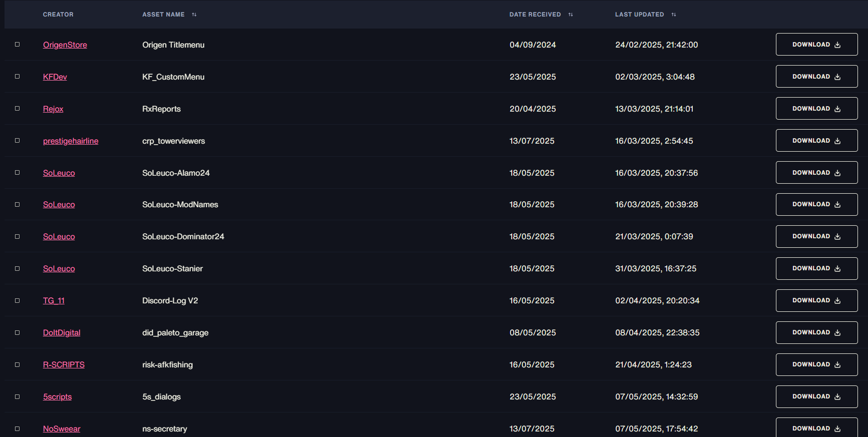Visit the DoItDigital creator page

(62, 333)
